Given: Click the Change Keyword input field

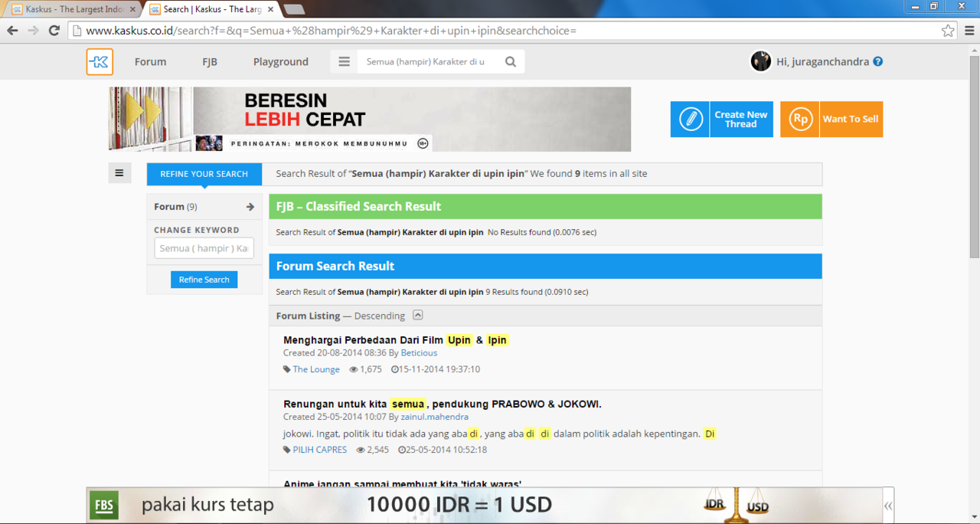Looking at the screenshot, I should coord(204,248).
